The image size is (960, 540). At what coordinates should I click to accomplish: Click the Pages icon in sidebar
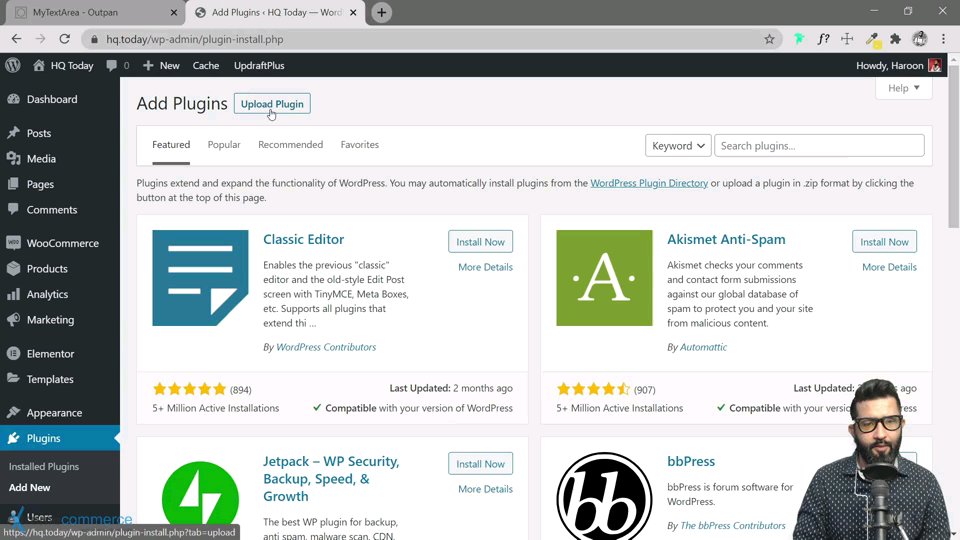click(x=13, y=184)
